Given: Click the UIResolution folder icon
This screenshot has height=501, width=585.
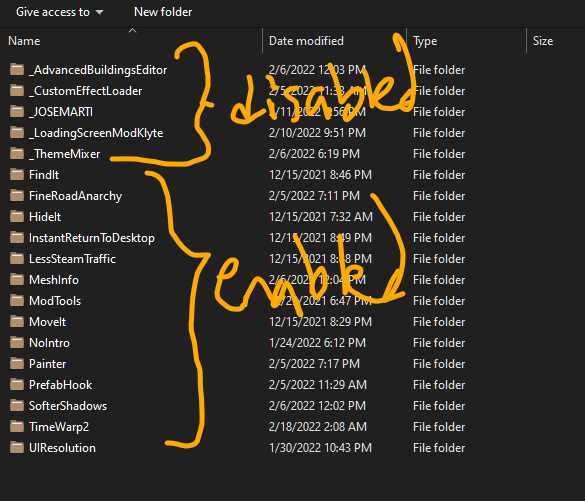Looking at the screenshot, I should (17, 448).
